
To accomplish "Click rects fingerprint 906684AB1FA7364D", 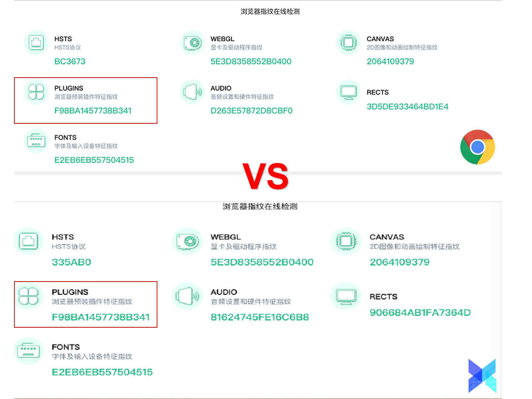I will click(x=420, y=313).
